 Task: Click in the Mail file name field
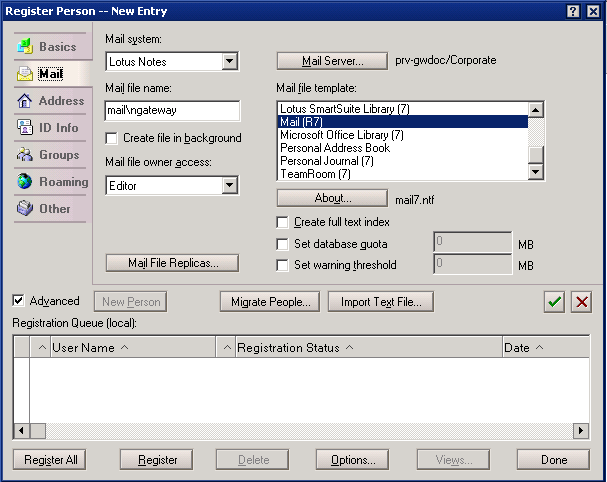[x=172, y=110]
